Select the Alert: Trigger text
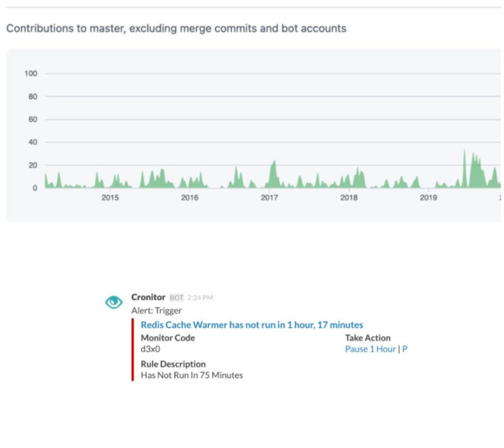Screen dimensions: 504x448 156,311
